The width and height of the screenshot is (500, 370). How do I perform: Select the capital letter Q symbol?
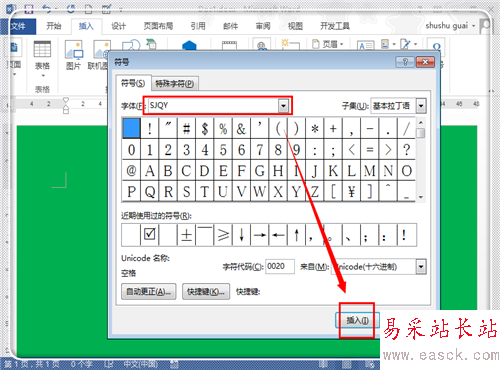[150, 191]
